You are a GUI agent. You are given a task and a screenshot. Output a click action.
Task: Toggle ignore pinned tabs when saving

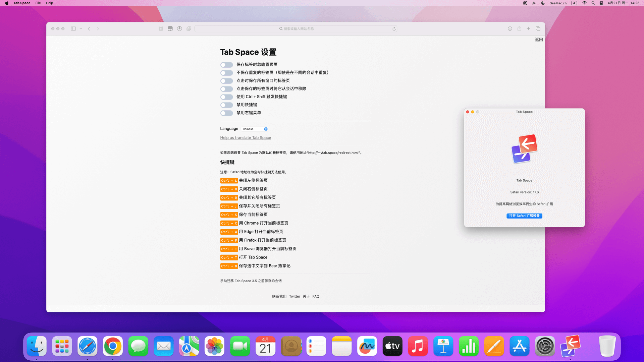(226, 65)
